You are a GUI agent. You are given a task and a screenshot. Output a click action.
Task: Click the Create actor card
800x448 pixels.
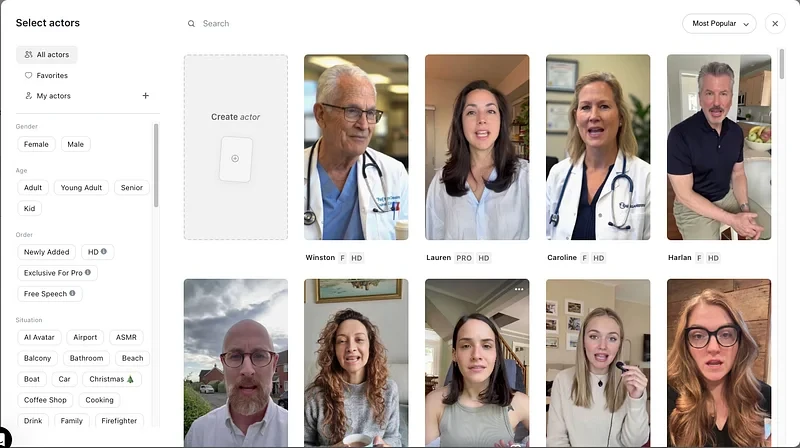[236, 147]
